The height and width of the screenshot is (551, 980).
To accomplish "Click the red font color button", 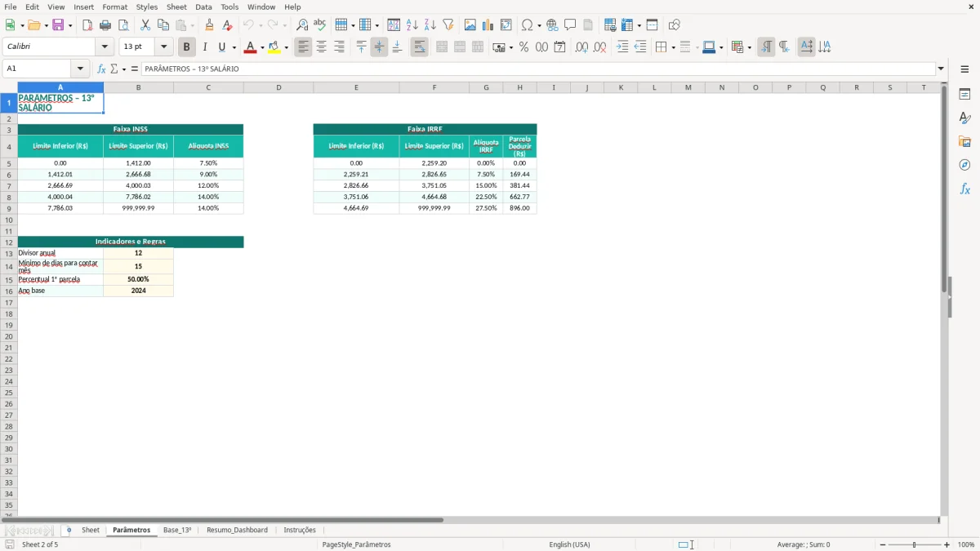I will [x=250, y=47].
